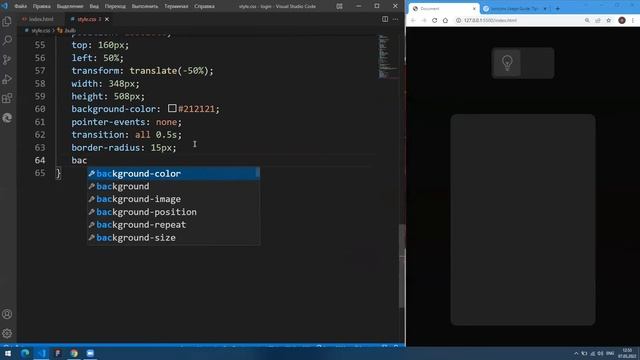The width and height of the screenshot is (640, 360).
Task: Select background-repeat suggestion
Action: (173, 225)
